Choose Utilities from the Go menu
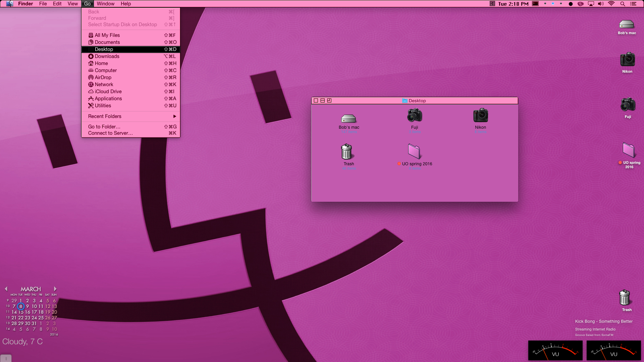 (x=131, y=106)
